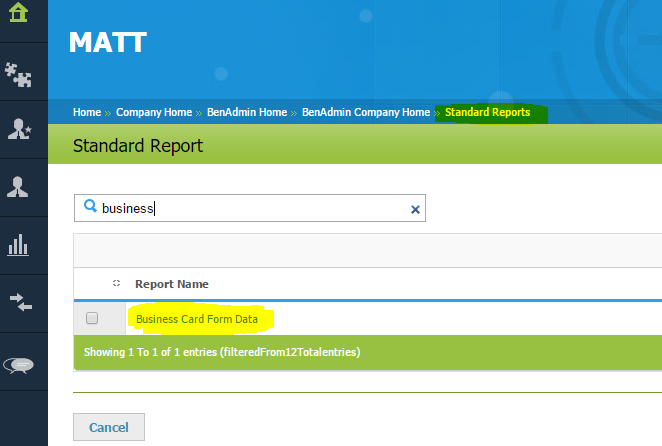This screenshot has width=662, height=446.
Task: Click the sort icon beside Report Name
Action: coord(117,284)
